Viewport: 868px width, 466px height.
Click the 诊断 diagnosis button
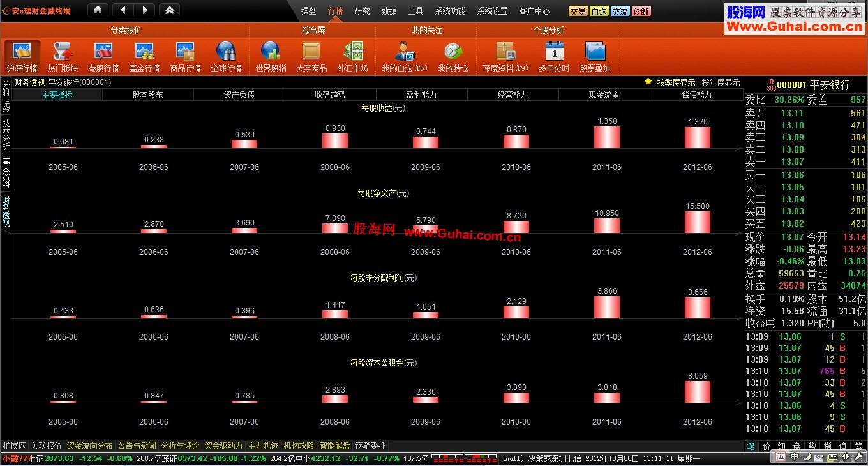641,11
